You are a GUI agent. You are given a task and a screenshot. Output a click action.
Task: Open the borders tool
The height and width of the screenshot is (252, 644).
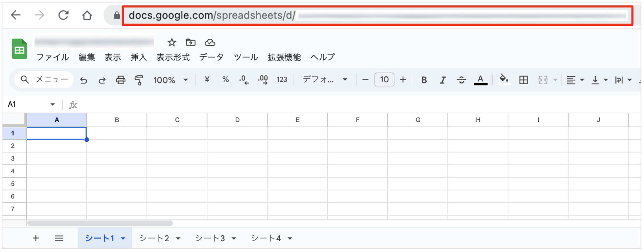(x=523, y=80)
